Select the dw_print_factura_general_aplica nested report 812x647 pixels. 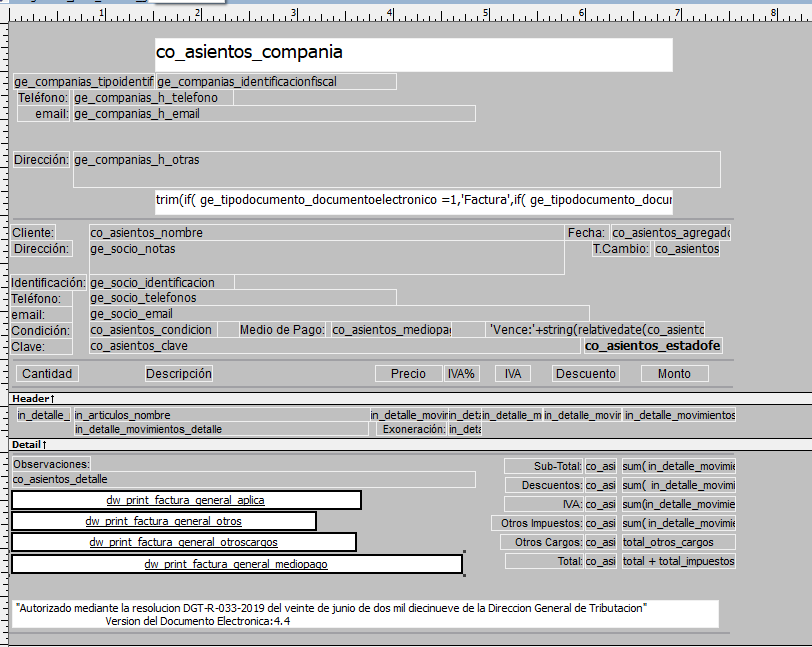pos(186,500)
